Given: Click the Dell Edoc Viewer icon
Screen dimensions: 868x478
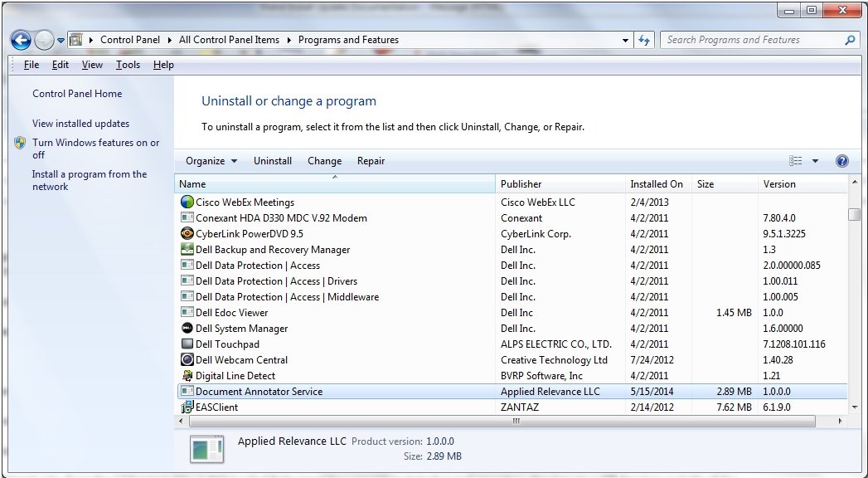Looking at the screenshot, I should tap(187, 312).
